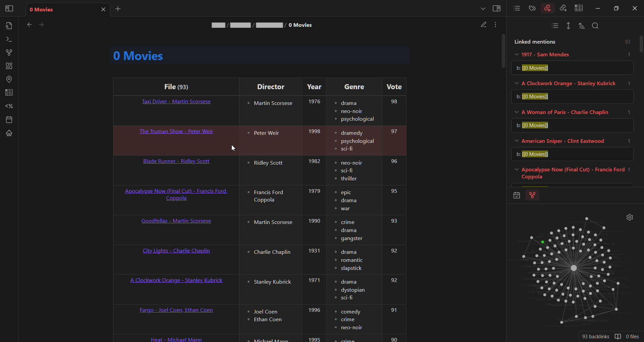The height and width of the screenshot is (342, 644).
Task: Click the Year column header
Action: click(314, 87)
